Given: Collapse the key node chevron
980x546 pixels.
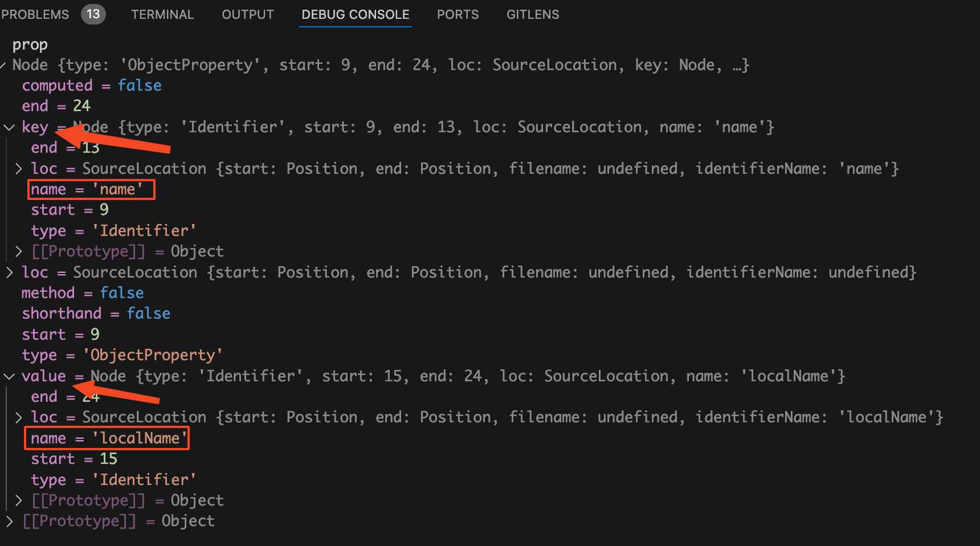Looking at the screenshot, I should pos(9,127).
